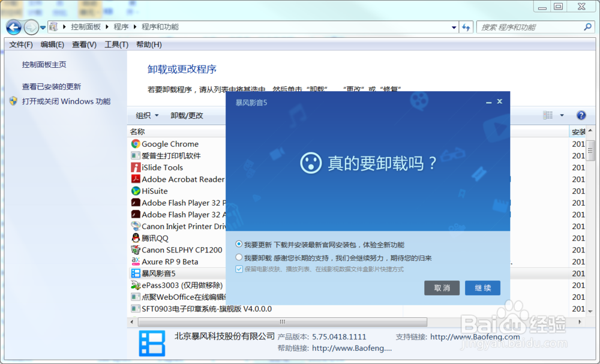Click the Forward navigation arrow

coord(31,27)
